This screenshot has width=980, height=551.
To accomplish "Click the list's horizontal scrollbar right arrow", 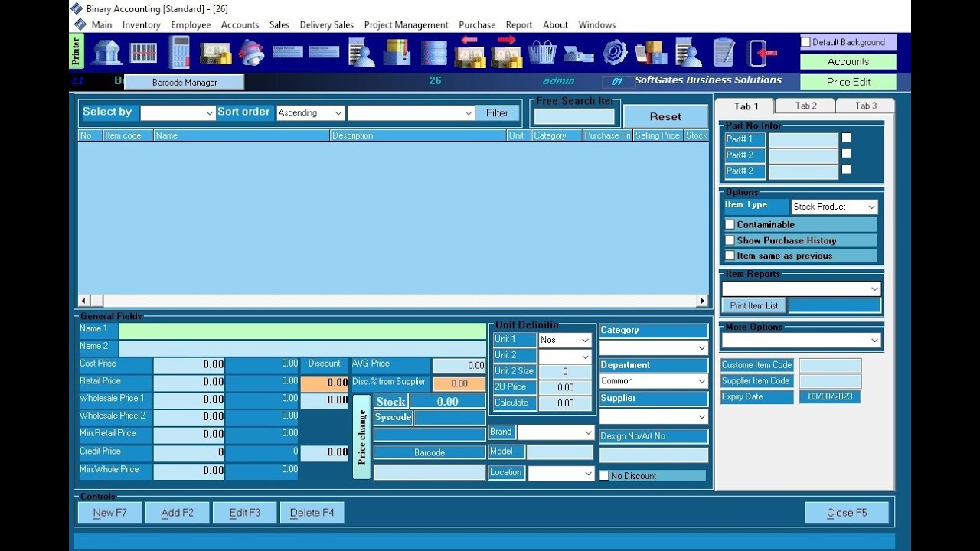I will point(702,301).
